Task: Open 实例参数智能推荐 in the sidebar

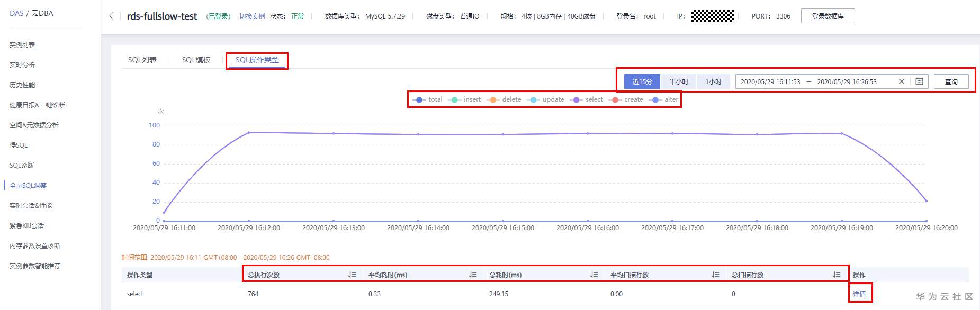Action: coord(35,266)
